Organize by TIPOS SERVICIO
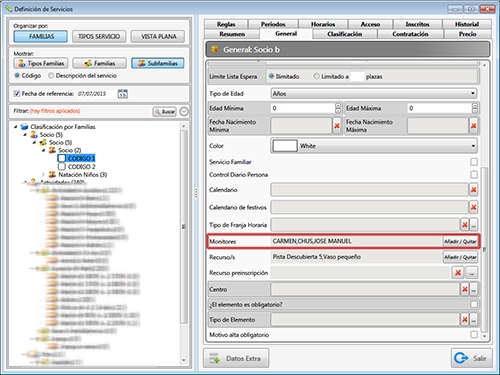 (x=99, y=36)
